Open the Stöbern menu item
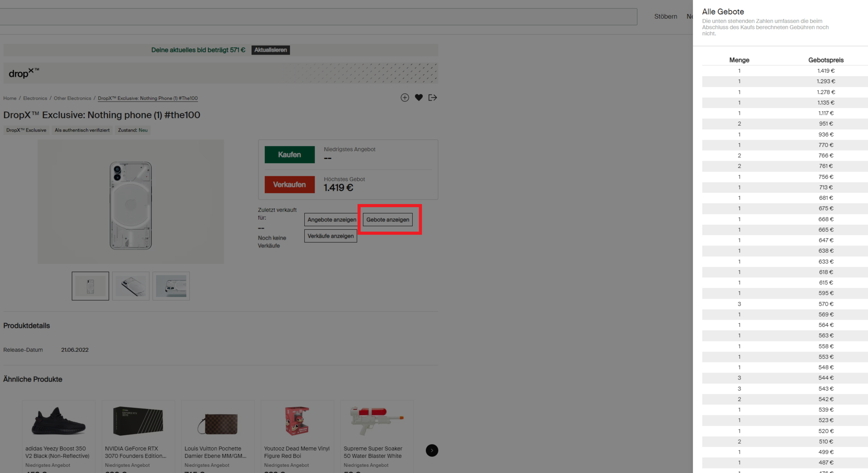The image size is (868, 473). [665, 16]
